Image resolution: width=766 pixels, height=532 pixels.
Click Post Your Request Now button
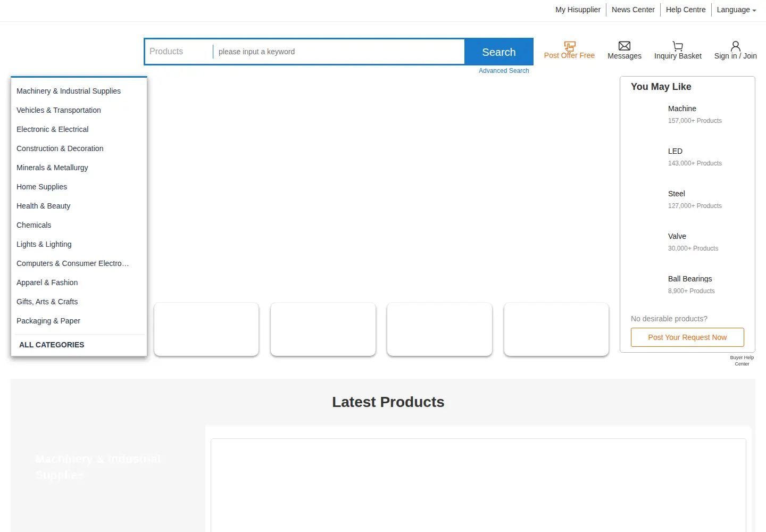(x=687, y=337)
